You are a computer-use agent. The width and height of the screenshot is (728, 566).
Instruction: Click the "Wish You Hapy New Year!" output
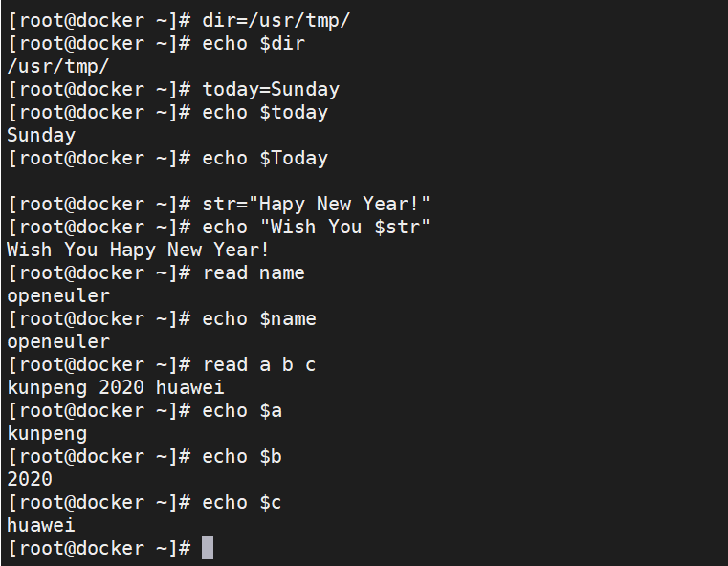[x=139, y=250]
